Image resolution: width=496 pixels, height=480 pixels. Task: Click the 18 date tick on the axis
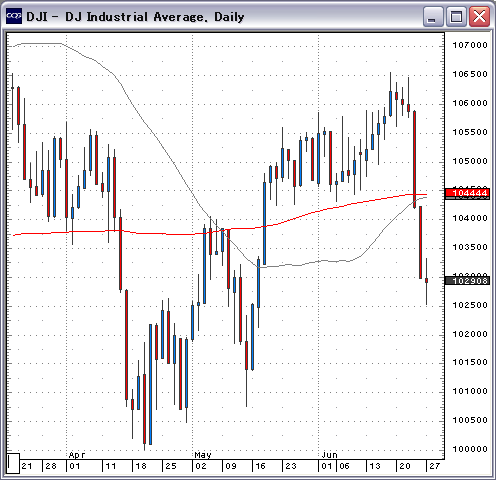(x=141, y=466)
